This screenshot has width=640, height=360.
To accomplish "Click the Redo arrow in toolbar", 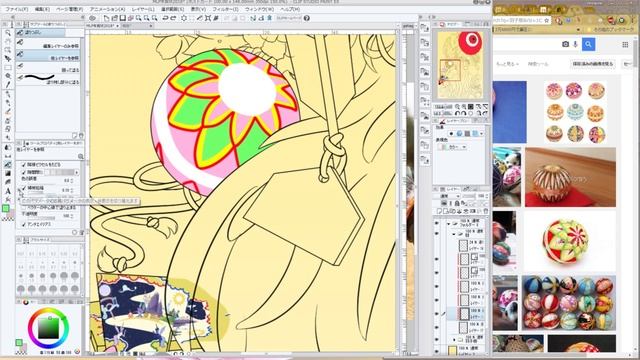I will [173, 18].
